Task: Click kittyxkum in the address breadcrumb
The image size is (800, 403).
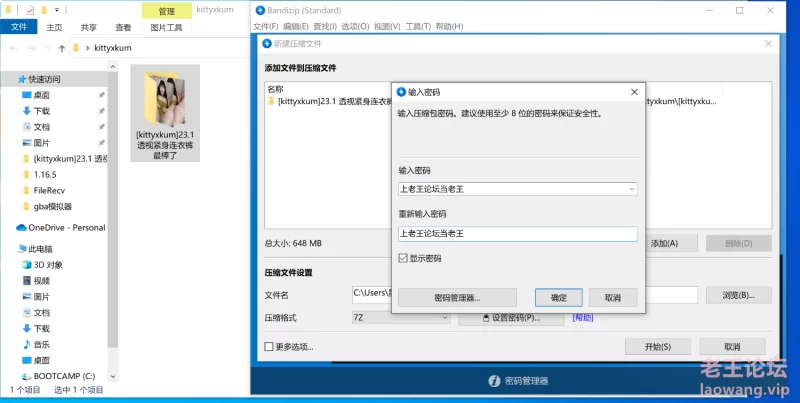Action: [113, 48]
